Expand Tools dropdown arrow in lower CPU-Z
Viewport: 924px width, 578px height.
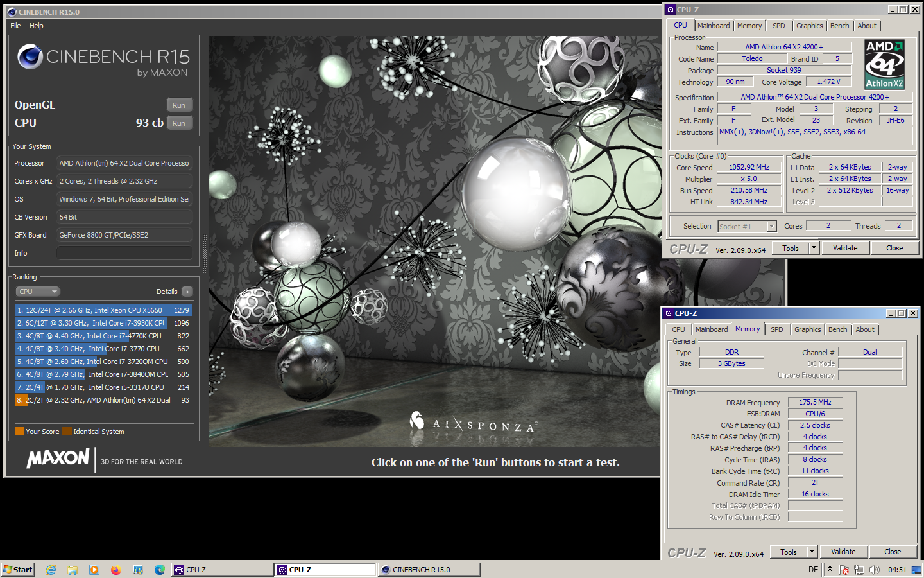click(x=812, y=552)
